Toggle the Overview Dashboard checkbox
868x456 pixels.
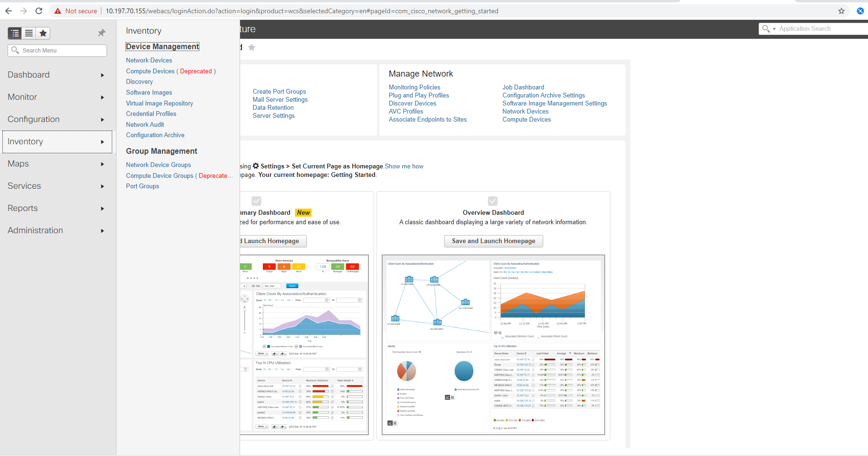[x=493, y=201]
